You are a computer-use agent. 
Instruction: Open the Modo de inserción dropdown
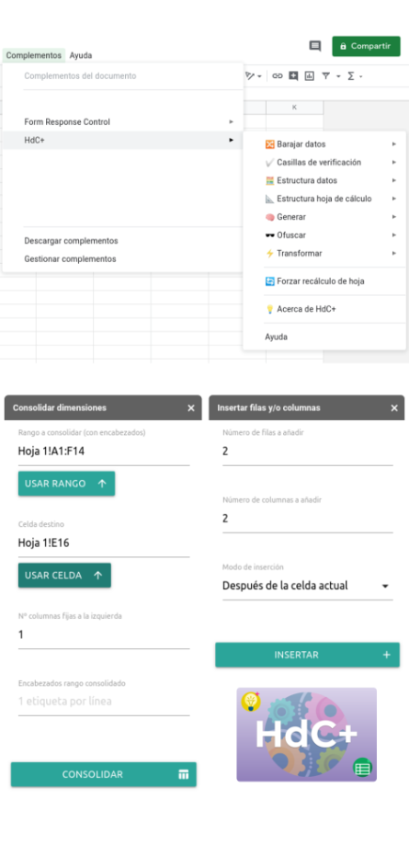(307, 586)
